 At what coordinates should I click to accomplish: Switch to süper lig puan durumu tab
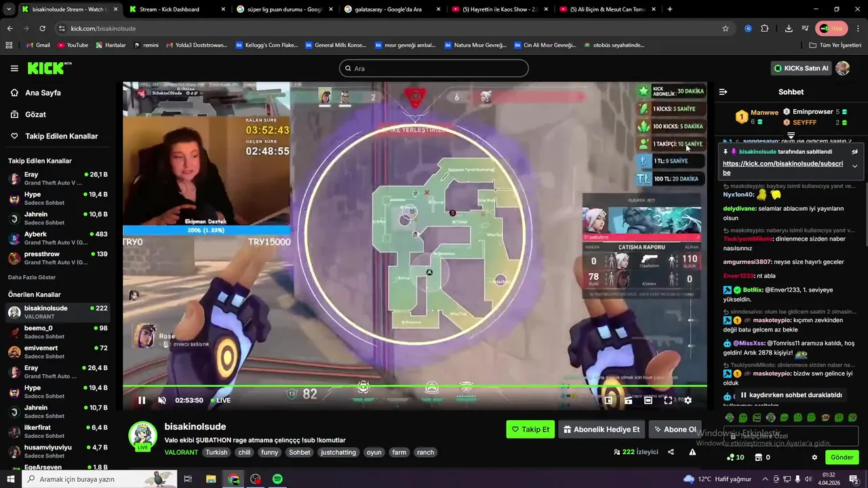pos(283,9)
